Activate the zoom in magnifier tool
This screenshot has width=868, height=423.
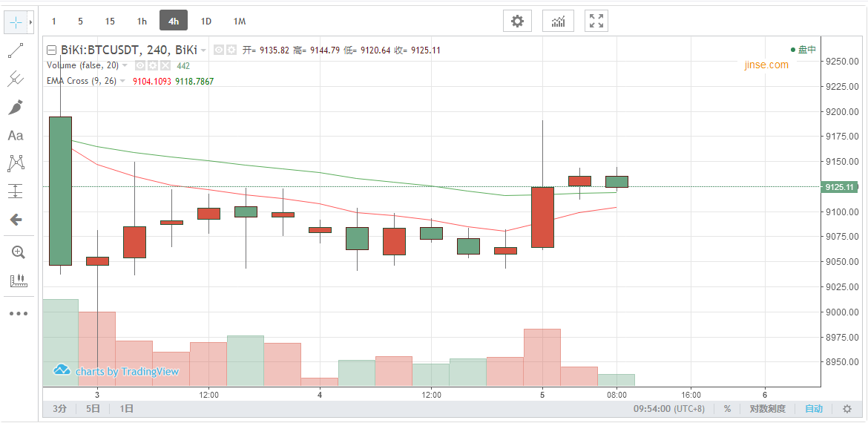19,253
